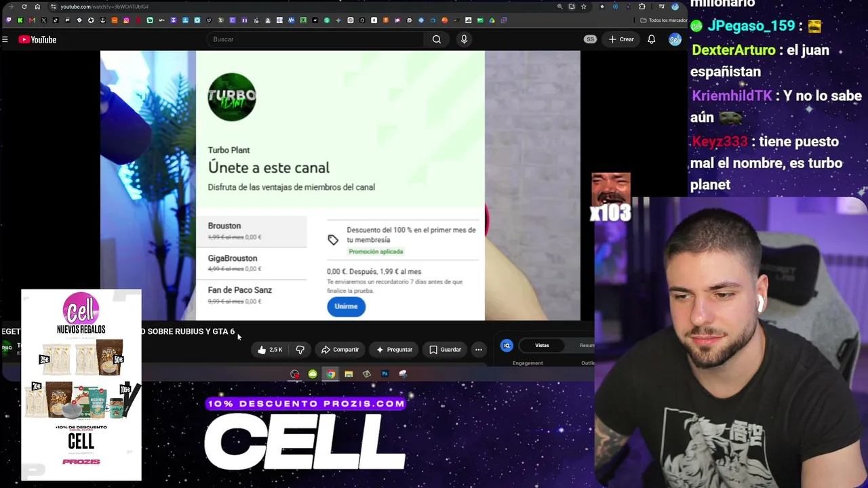The width and height of the screenshot is (868, 488).
Task: Open the Todos los marcadores folder
Action: [x=664, y=20]
